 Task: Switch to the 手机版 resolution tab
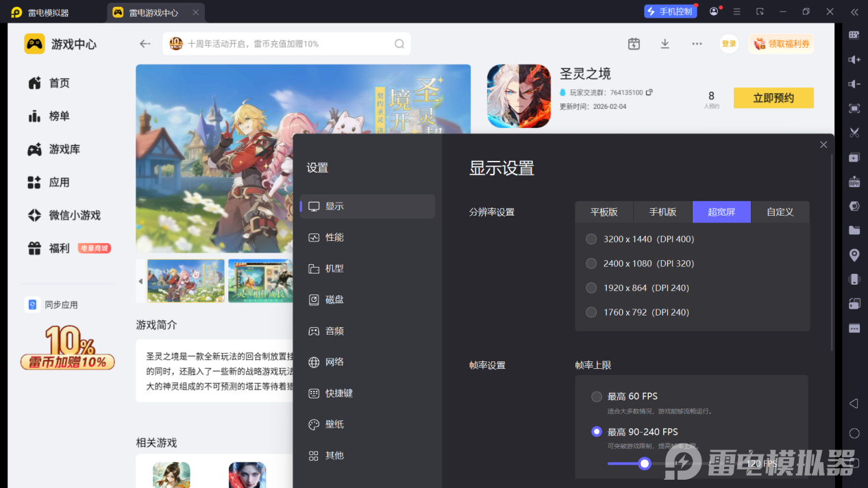point(662,211)
